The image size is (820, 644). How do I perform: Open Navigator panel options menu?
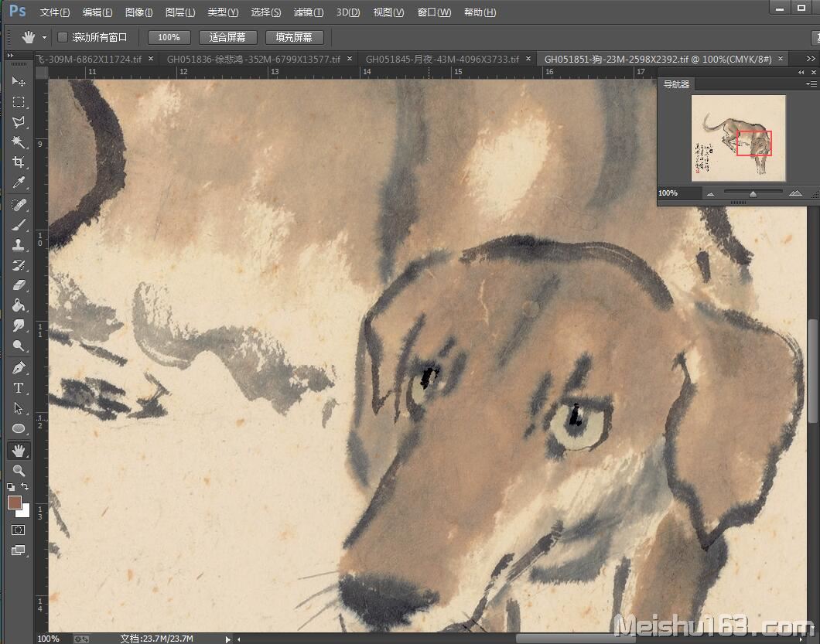pos(811,83)
